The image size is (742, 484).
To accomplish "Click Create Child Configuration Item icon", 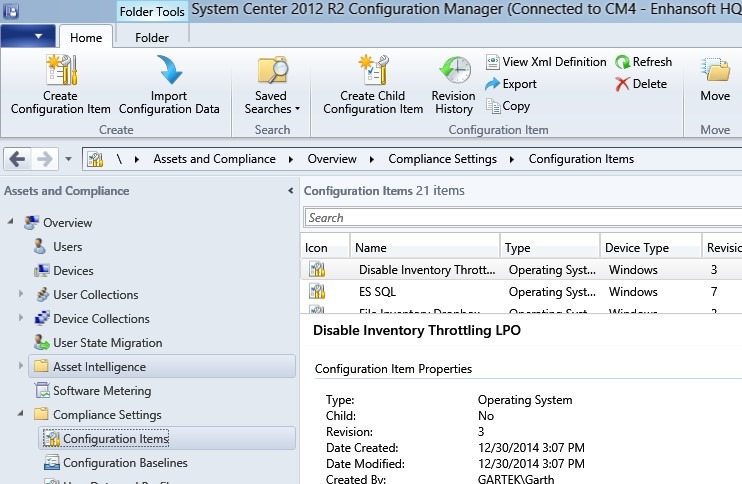I will tap(374, 70).
